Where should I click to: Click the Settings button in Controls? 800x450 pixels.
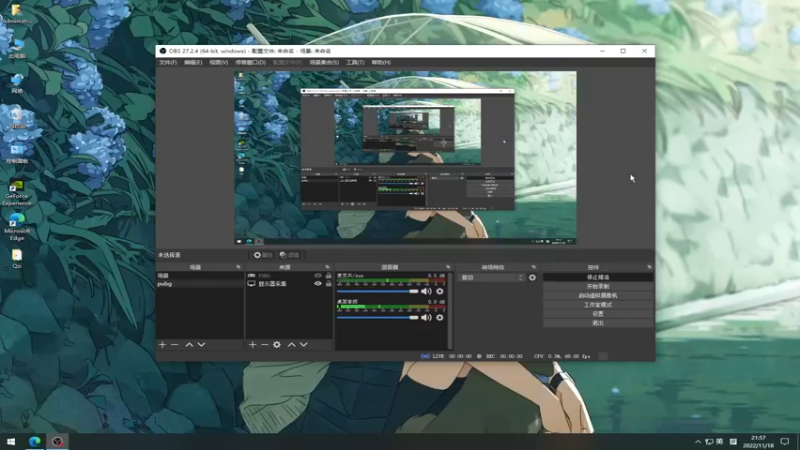coord(598,314)
